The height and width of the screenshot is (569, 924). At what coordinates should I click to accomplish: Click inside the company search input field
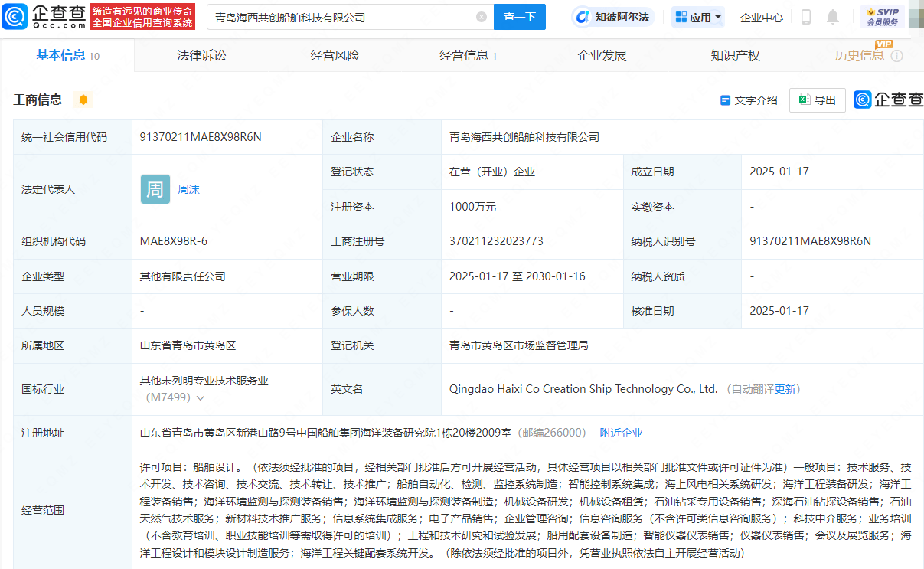click(x=337, y=17)
